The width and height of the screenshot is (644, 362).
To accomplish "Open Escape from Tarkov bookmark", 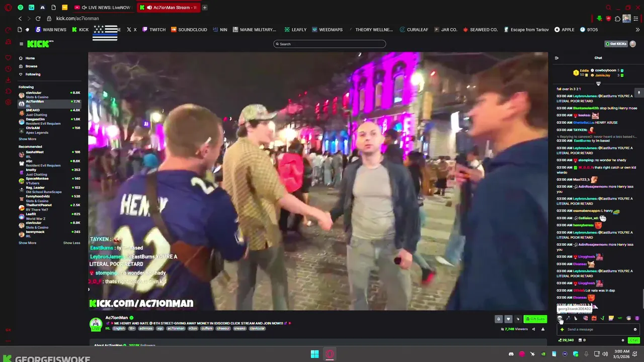I will point(525,30).
